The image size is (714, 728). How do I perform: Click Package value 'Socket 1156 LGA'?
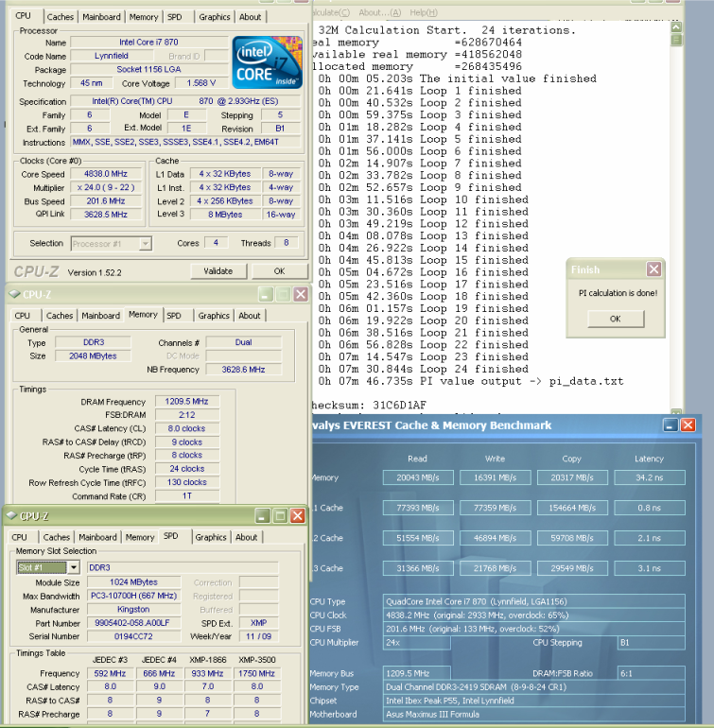pyautogui.click(x=148, y=70)
